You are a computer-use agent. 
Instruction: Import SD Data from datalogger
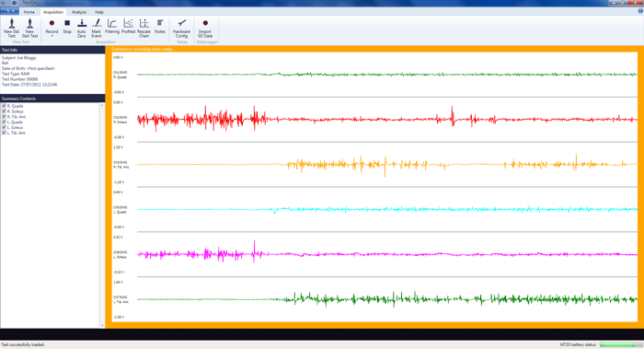point(205,28)
